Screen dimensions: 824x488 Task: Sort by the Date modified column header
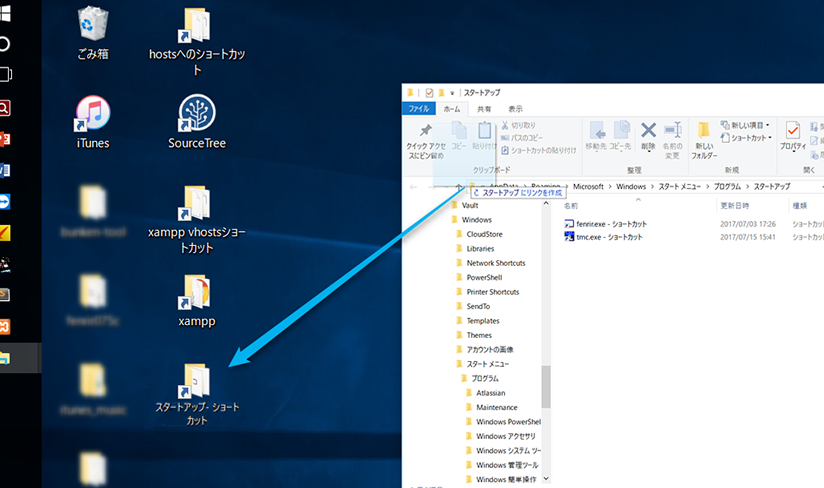click(x=735, y=206)
